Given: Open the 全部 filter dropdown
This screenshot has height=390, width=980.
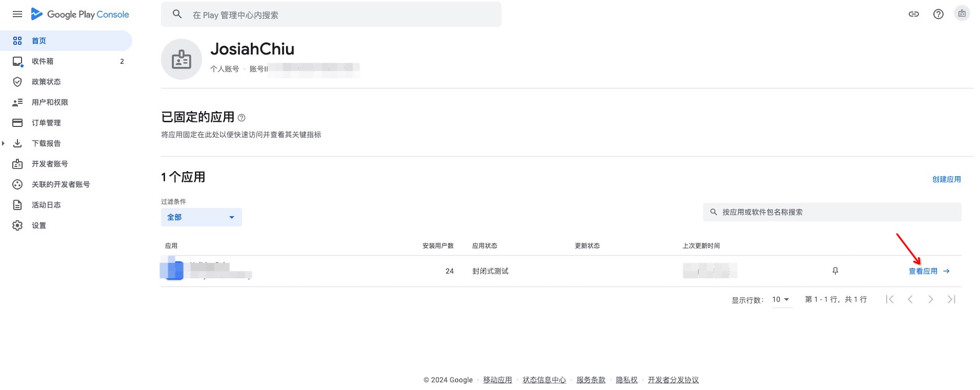Looking at the screenshot, I should click(x=201, y=217).
